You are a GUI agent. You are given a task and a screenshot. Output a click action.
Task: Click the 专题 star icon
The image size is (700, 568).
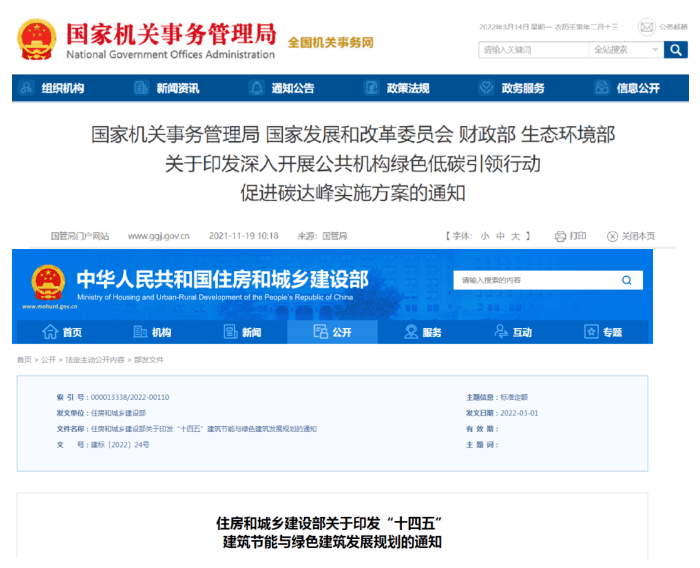tap(591, 332)
